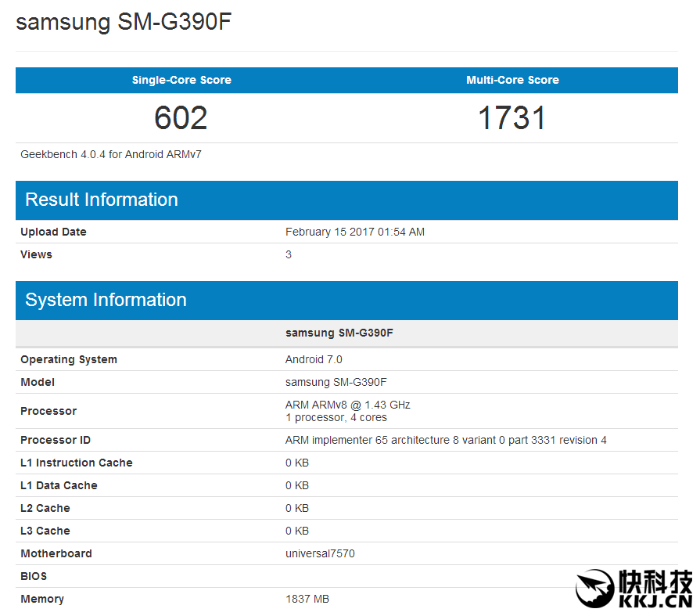Click the Processor ID value beginning ARM implementer

(x=446, y=440)
